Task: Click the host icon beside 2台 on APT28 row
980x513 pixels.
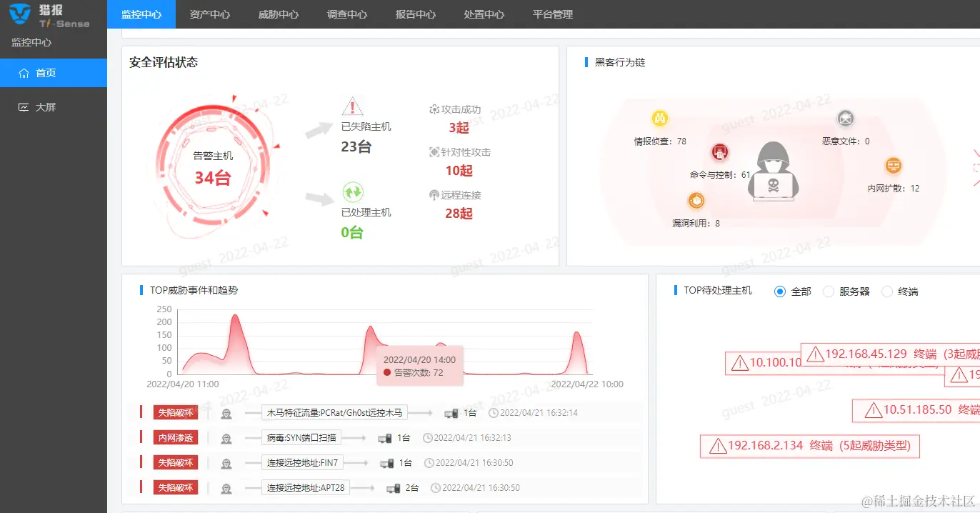Action: coord(393,488)
